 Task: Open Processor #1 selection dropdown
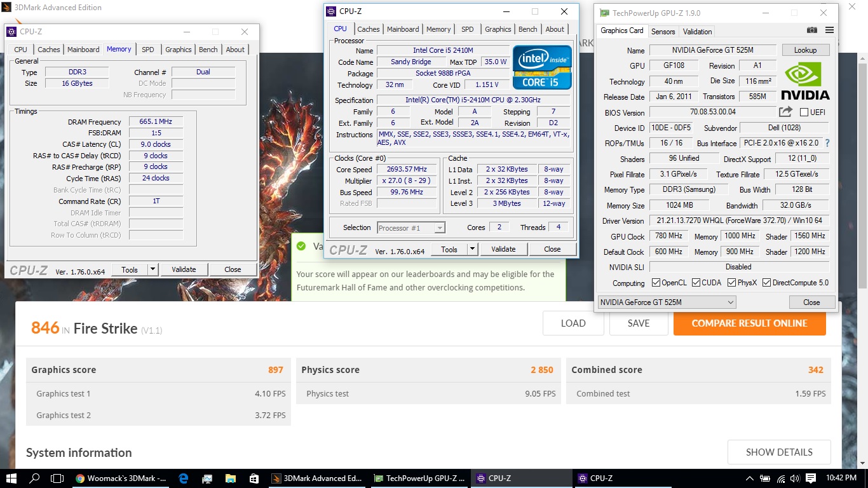(x=411, y=227)
